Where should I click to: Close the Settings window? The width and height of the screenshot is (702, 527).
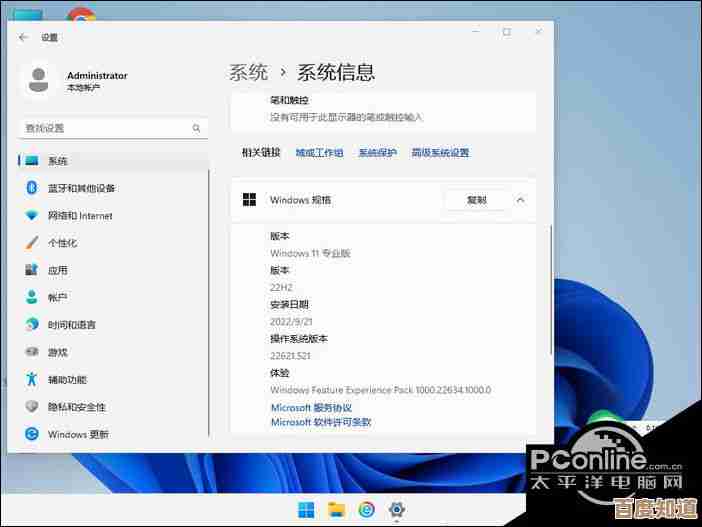(x=539, y=32)
